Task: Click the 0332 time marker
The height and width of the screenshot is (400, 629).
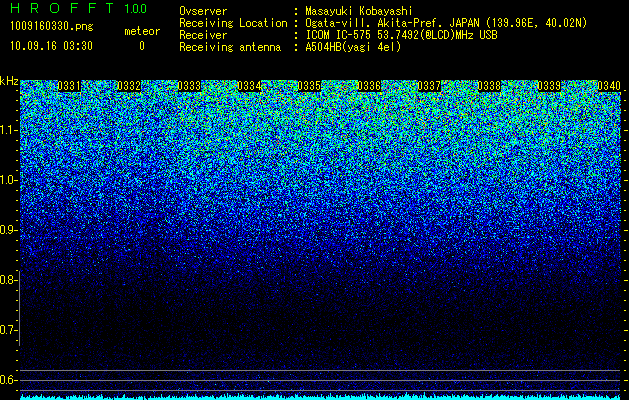Action: point(129,86)
